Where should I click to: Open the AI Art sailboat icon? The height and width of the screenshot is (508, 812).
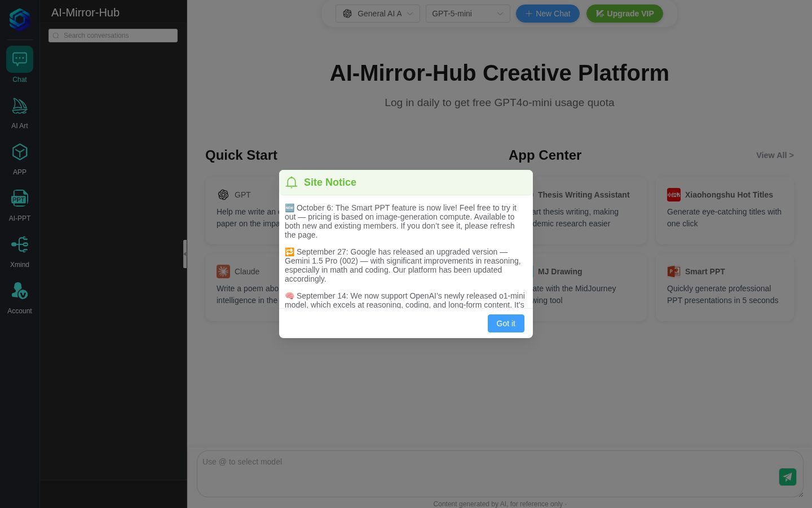20,106
